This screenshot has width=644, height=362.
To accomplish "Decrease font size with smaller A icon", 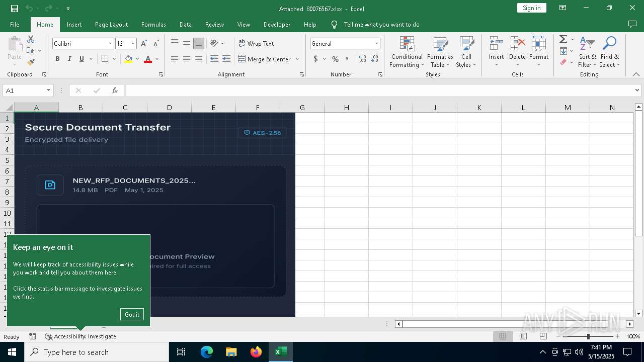I will pos(156,44).
